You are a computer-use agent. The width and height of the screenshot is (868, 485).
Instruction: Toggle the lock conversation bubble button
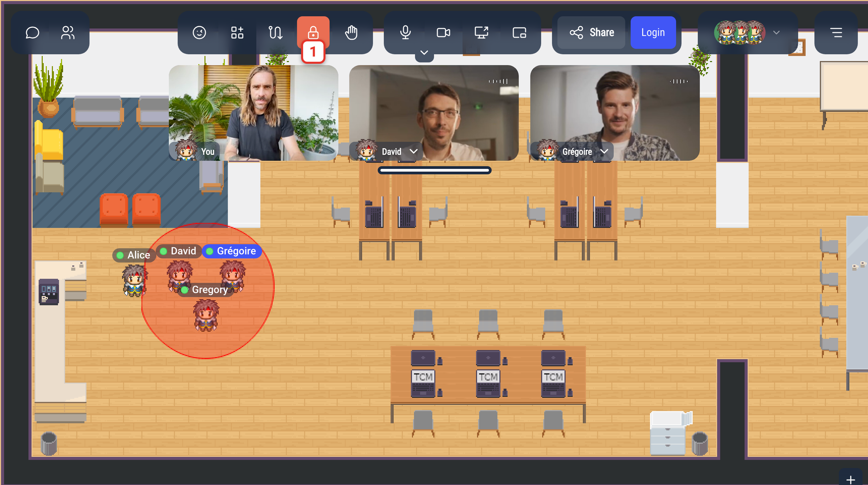[x=313, y=33]
